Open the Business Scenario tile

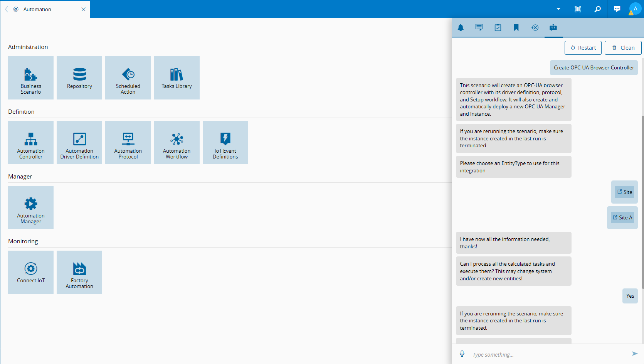point(31,78)
